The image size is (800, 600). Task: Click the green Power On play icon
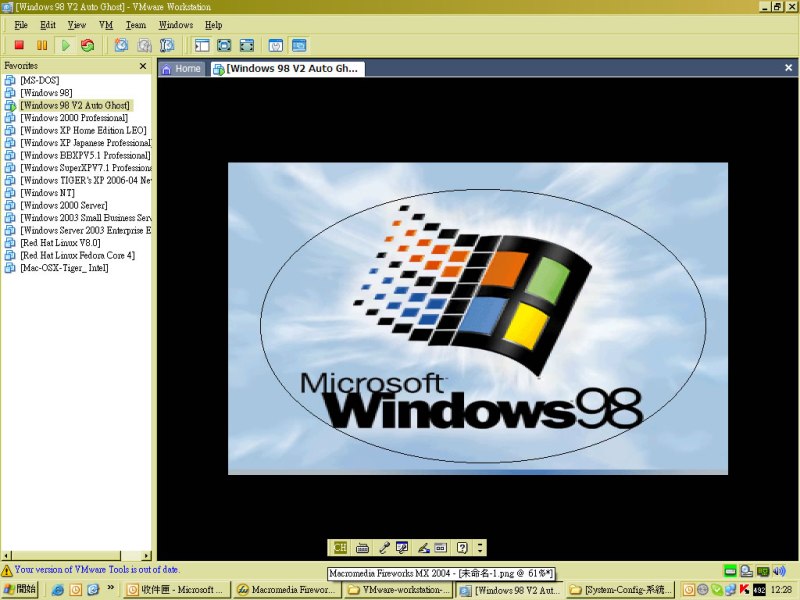[x=66, y=45]
